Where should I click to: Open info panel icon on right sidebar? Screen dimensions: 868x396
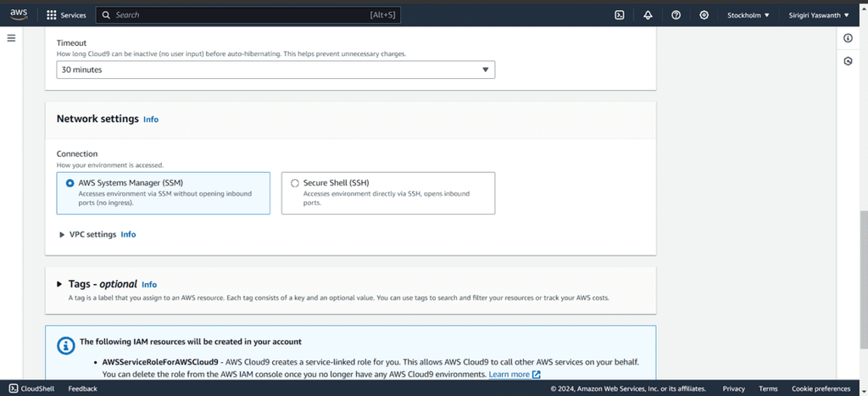(x=848, y=37)
